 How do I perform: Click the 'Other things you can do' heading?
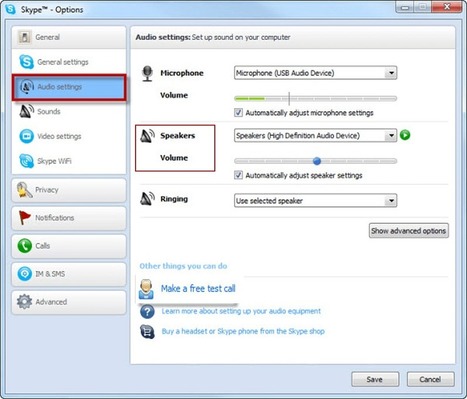pos(183,266)
